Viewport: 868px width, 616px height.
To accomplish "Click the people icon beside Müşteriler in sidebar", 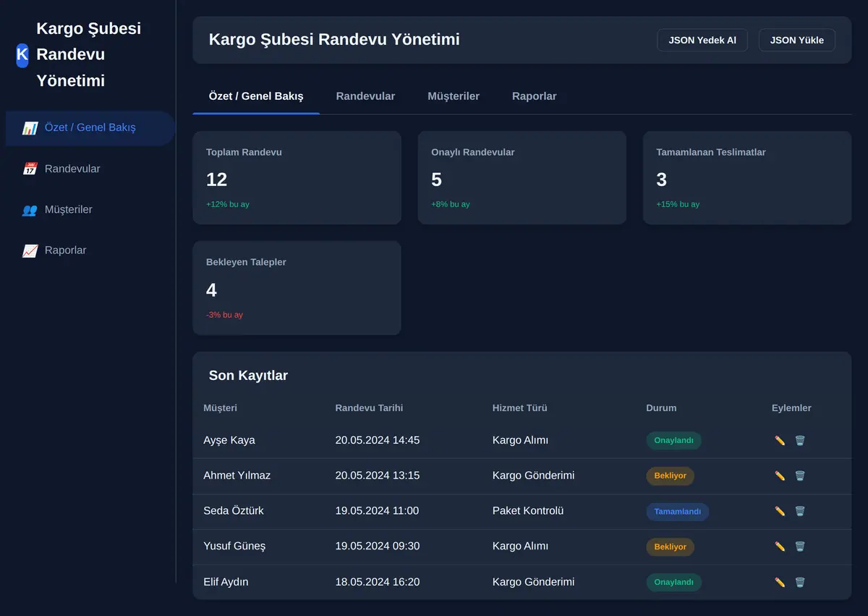I will pyautogui.click(x=30, y=210).
